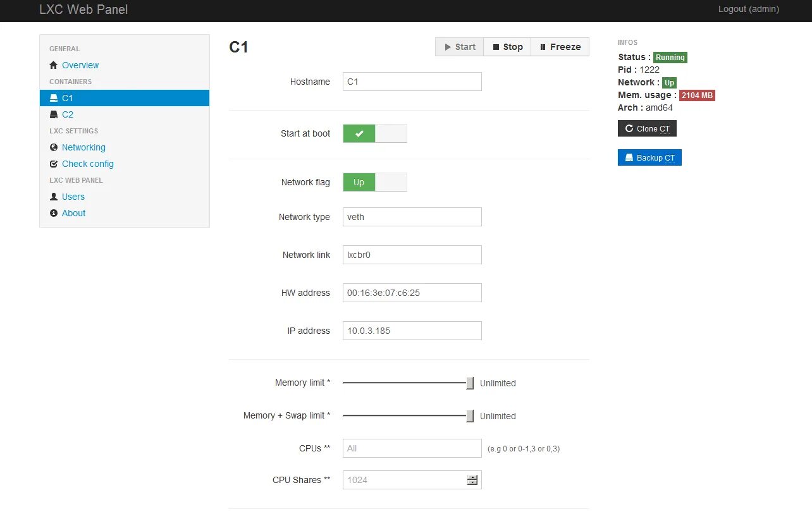Click the container icon next to C2
This screenshot has height=514, width=812.
(x=54, y=114)
